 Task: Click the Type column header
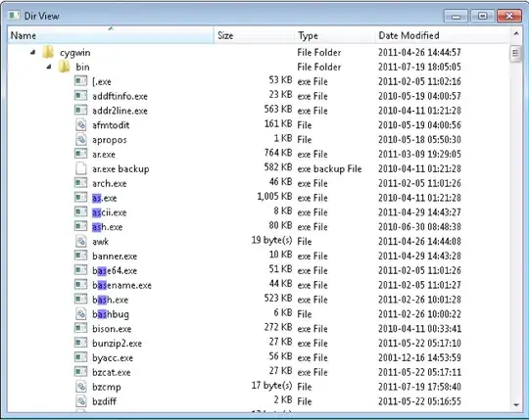coord(335,35)
